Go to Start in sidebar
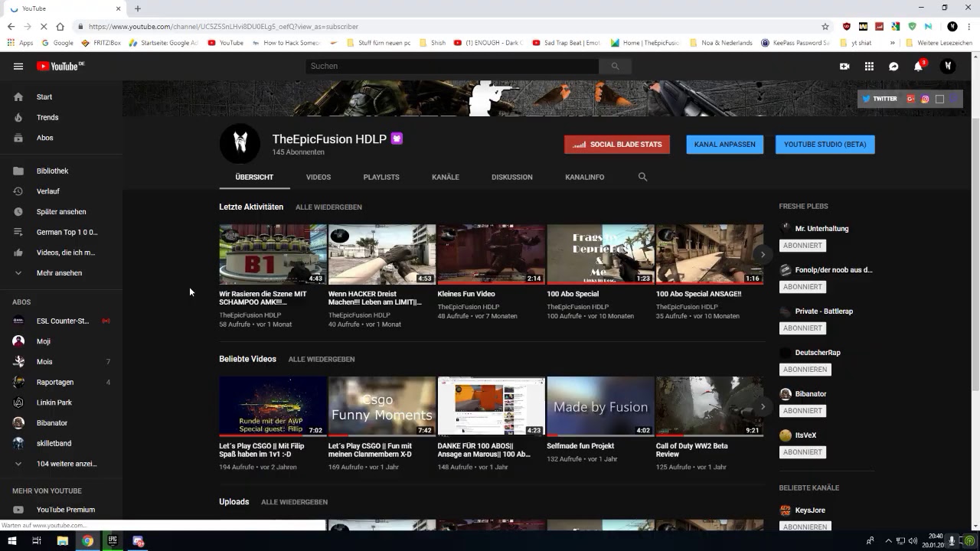The image size is (980, 551). (61, 97)
